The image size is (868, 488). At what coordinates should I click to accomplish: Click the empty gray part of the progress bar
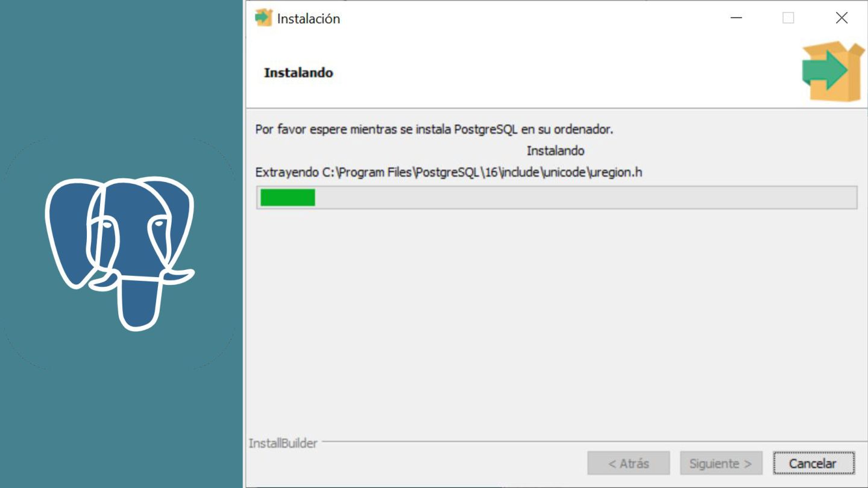coord(585,198)
